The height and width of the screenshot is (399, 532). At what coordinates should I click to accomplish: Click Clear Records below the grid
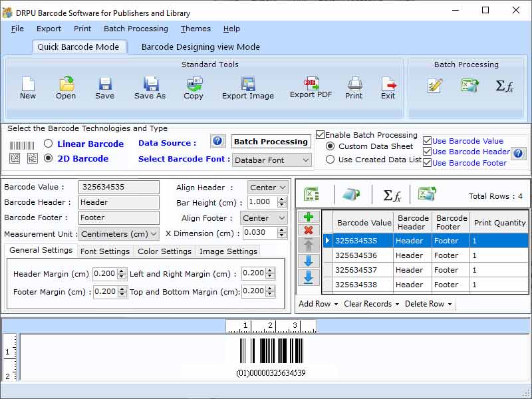point(368,304)
